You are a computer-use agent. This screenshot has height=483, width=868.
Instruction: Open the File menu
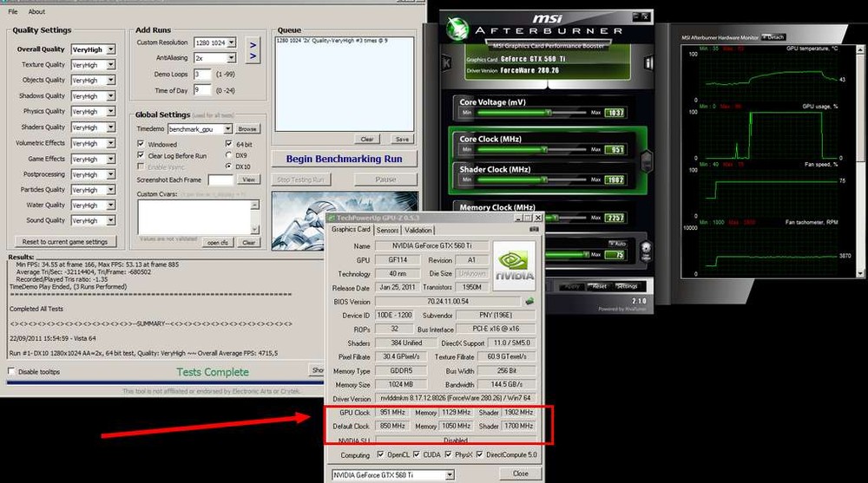(14, 12)
